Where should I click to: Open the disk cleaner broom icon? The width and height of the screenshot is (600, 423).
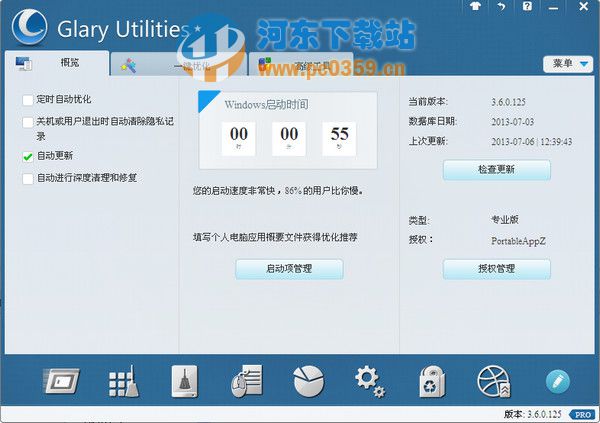click(x=185, y=381)
